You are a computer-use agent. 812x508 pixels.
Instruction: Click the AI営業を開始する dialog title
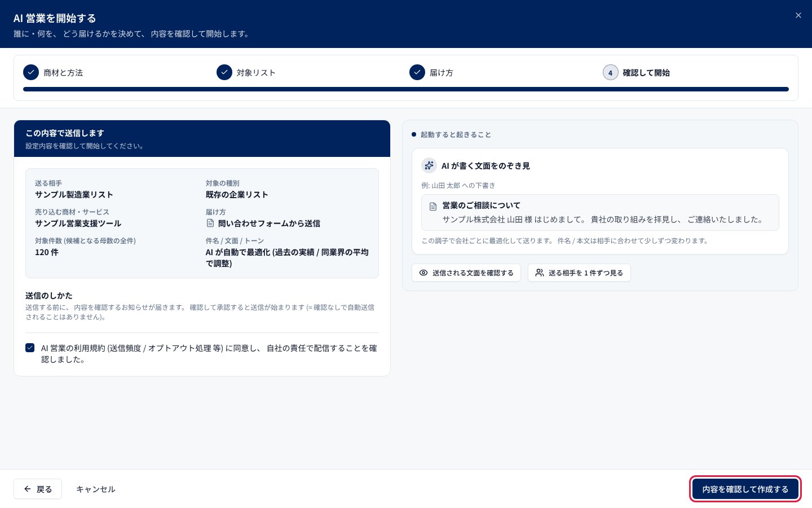55,19
